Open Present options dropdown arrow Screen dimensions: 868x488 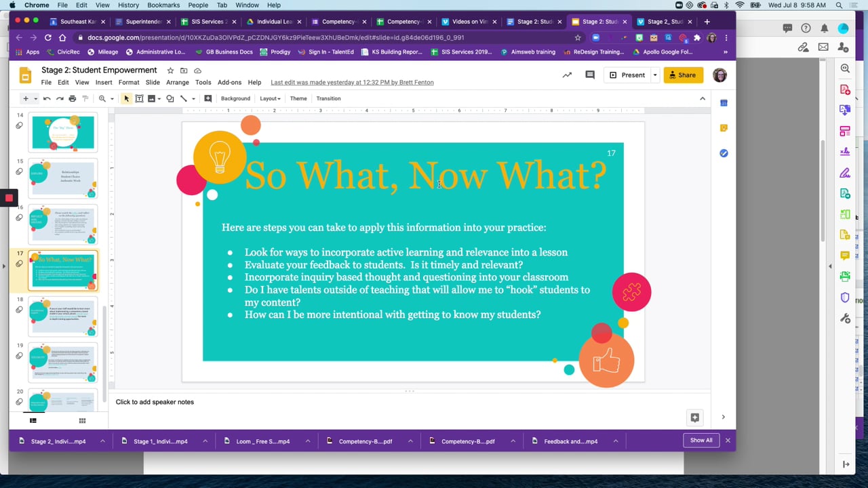[x=655, y=75]
